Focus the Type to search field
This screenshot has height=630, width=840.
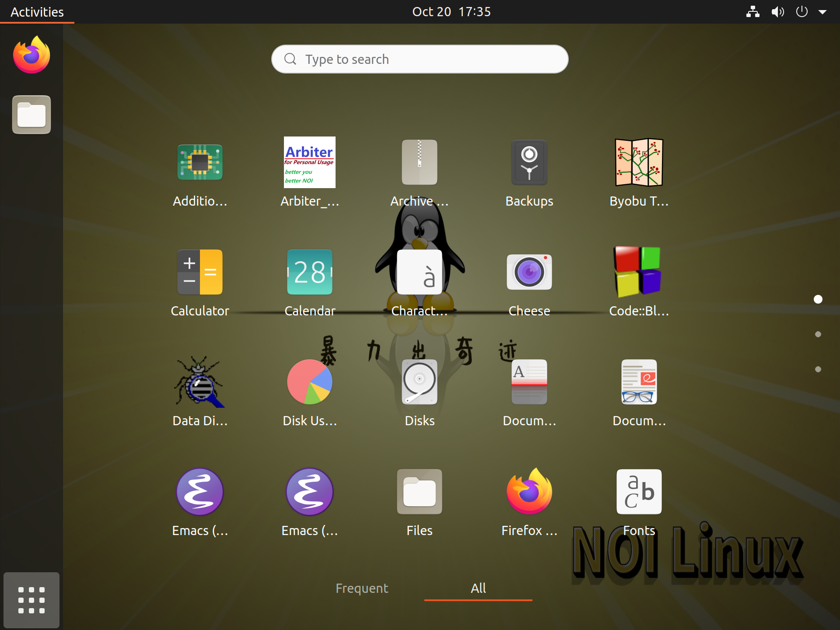(x=420, y=59)
